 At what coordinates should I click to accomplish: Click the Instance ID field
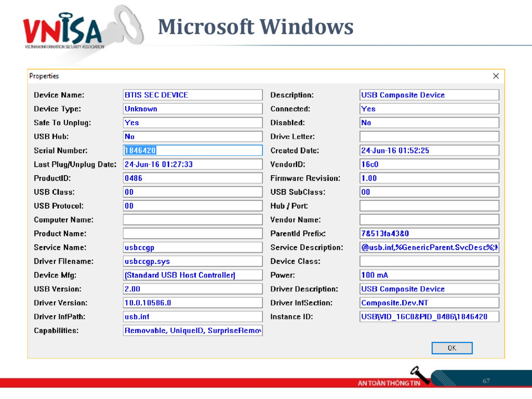pyautogui.click(x=429, y=316)
